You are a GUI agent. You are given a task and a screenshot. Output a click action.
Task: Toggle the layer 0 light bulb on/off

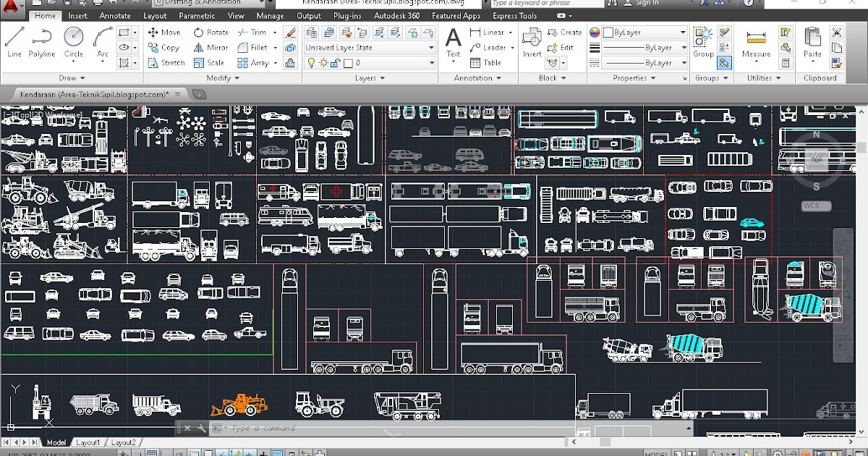[312, 62]
